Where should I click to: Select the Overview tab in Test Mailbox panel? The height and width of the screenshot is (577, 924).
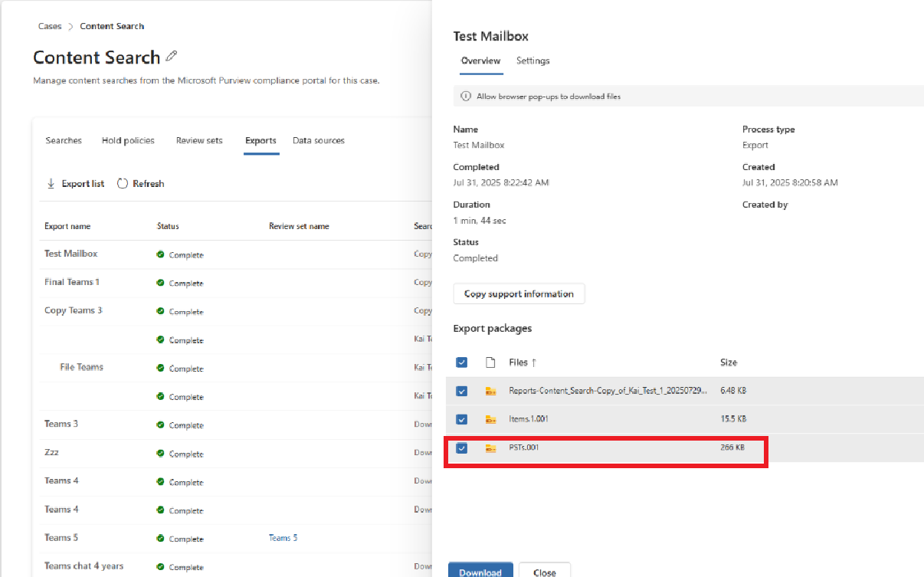click(x=480, y=61)
